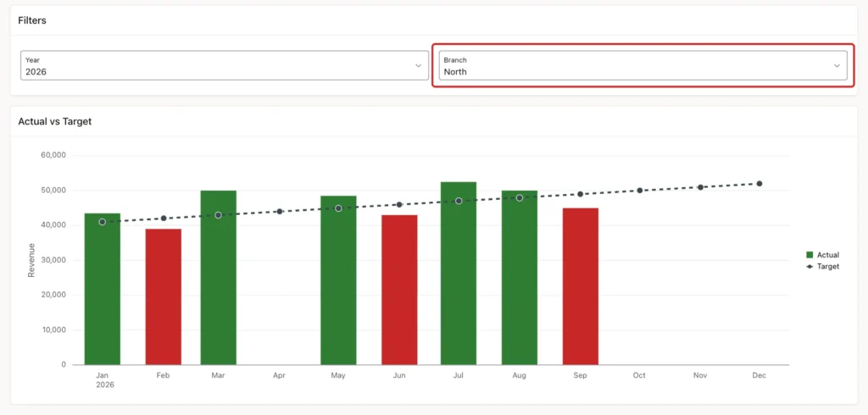Select the January green Actual bar

click(x=103, y=289)
